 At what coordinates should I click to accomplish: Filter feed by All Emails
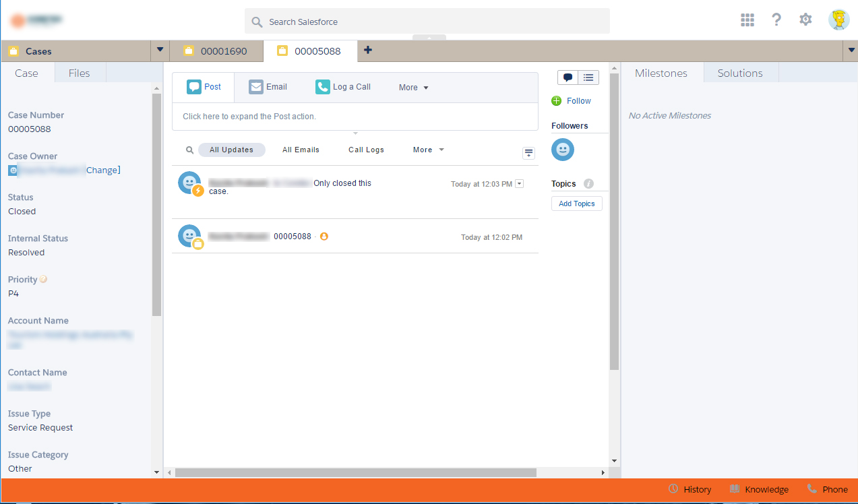[x=301, y=150]
